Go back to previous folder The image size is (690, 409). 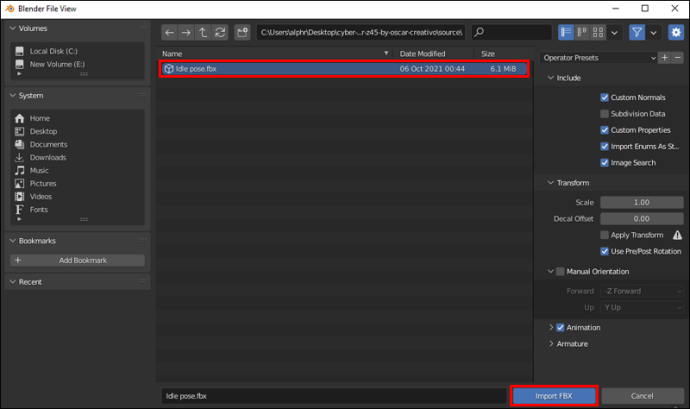169,33
